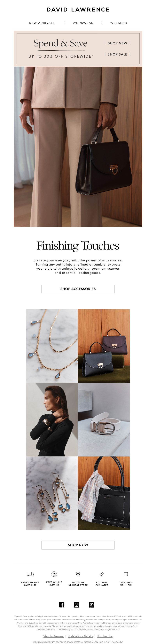Open the Pinterest icon

[92, 604]
